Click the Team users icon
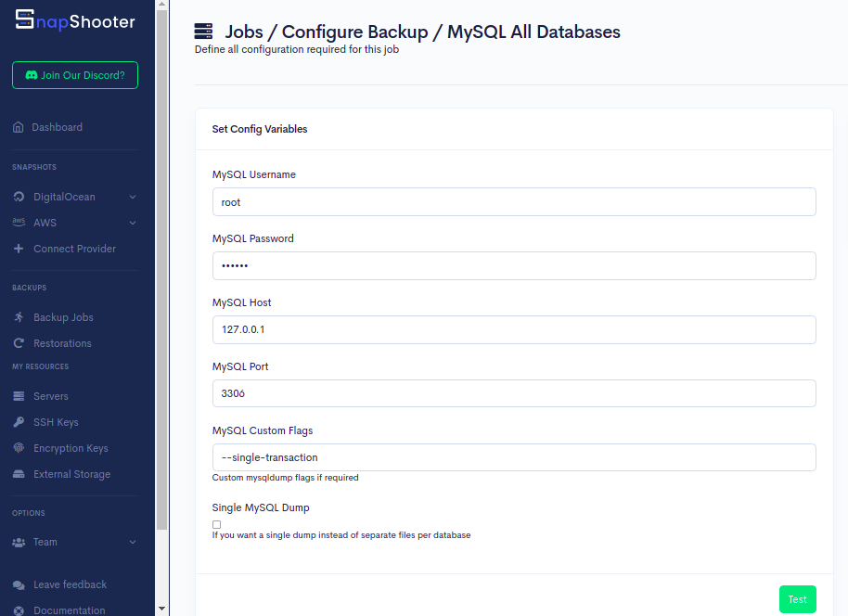 tap(19, 542)
